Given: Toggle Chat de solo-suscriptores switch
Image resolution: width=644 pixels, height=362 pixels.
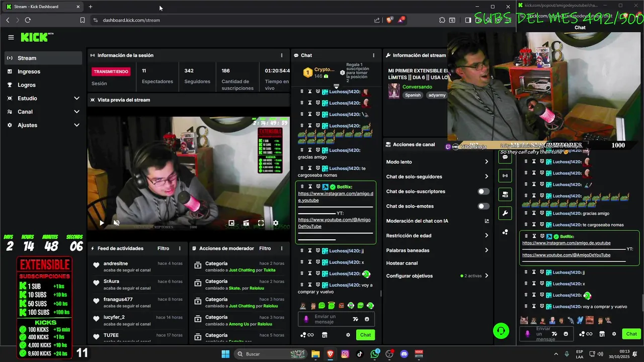Looking at the screenshot, I should point(484,192).
